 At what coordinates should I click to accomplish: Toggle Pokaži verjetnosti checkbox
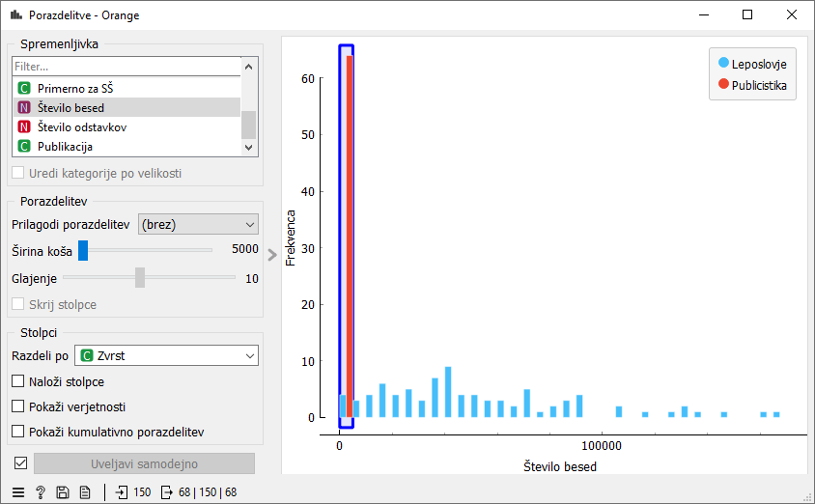(x=18, y=406)
